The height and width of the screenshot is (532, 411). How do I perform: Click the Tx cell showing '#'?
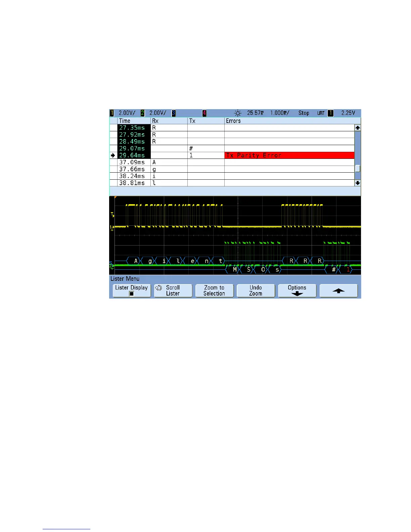(x=206, y=148)
